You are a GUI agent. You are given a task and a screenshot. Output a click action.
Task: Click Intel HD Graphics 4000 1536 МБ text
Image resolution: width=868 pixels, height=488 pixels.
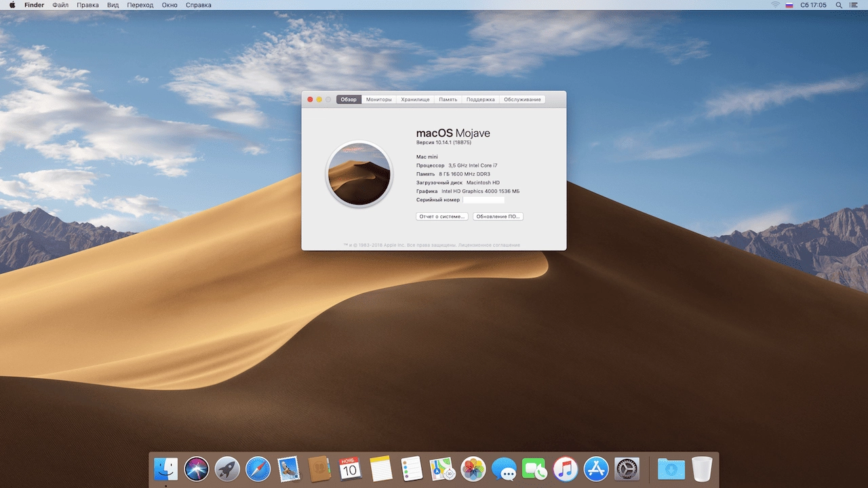[480, 191]
